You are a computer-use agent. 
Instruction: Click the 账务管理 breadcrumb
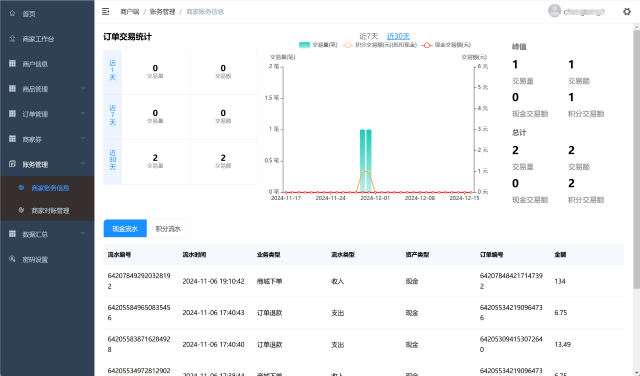point(162,12)
